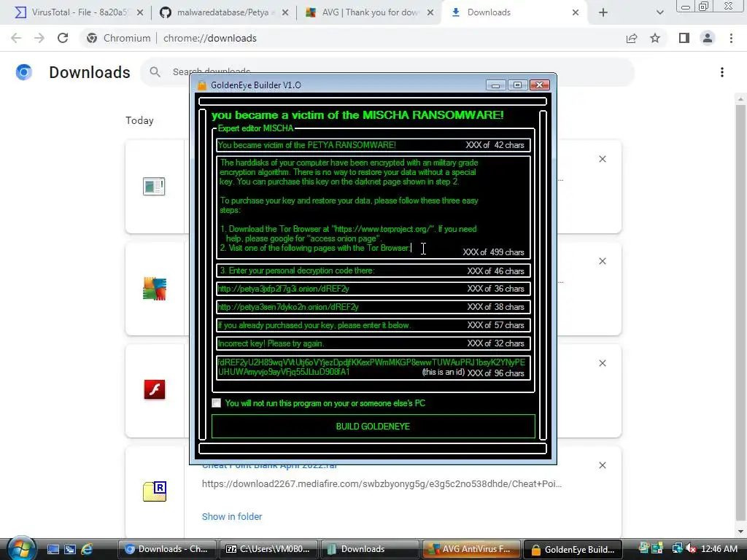747x560 pixels.
Task: Open the browser profile icon
Action: click(708, 38)
